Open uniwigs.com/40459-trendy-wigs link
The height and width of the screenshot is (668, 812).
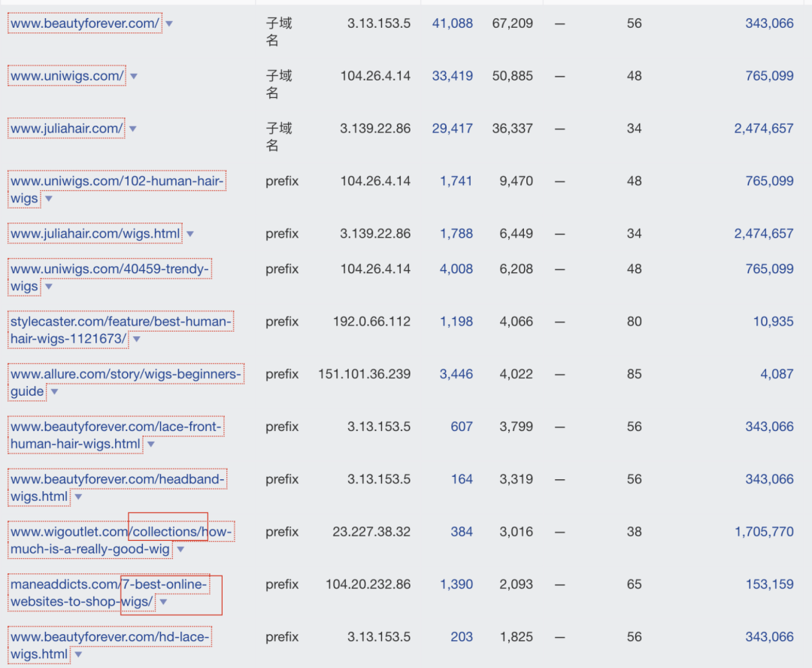coord(110,278)
